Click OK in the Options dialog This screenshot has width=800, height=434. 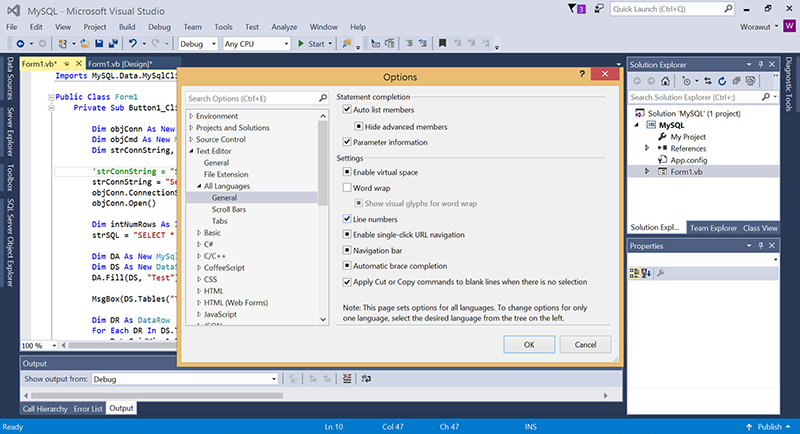coord(528,344)
